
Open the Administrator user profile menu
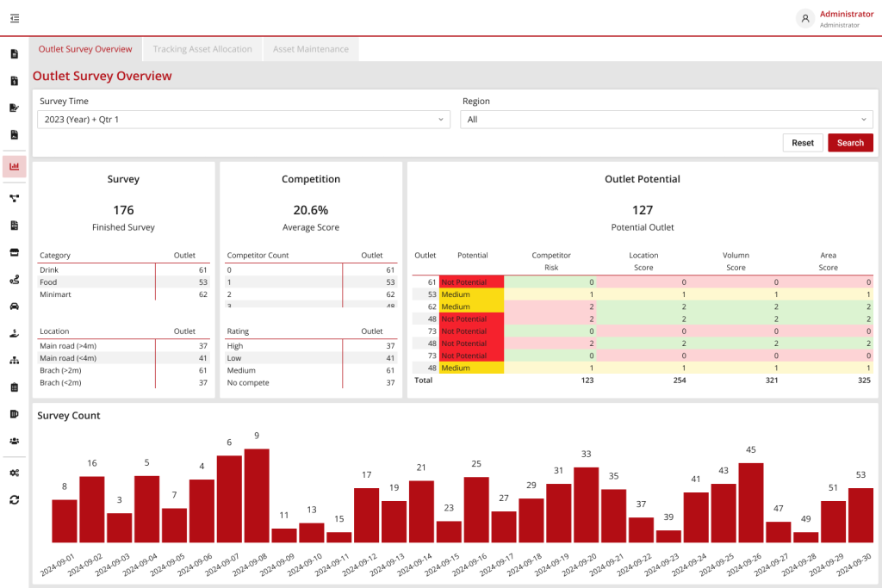tap(834, 19)
